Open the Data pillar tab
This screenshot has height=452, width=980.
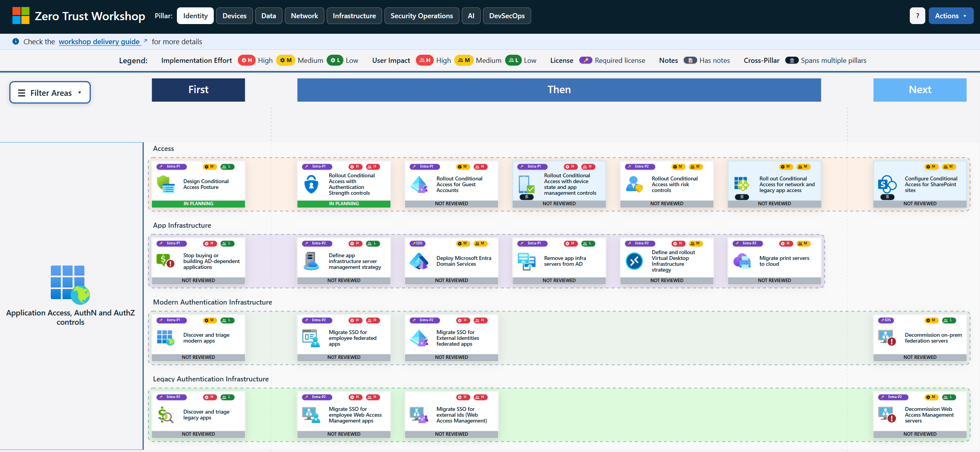point(268,16)
